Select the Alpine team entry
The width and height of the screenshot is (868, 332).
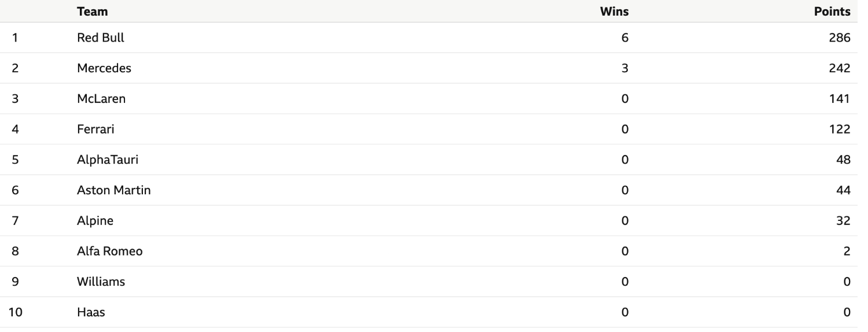pyautogui.click(x=95, y=221)
